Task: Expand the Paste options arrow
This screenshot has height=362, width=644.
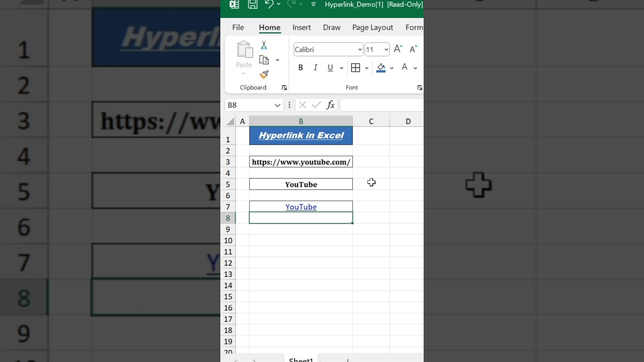Action: pos(244,74)
